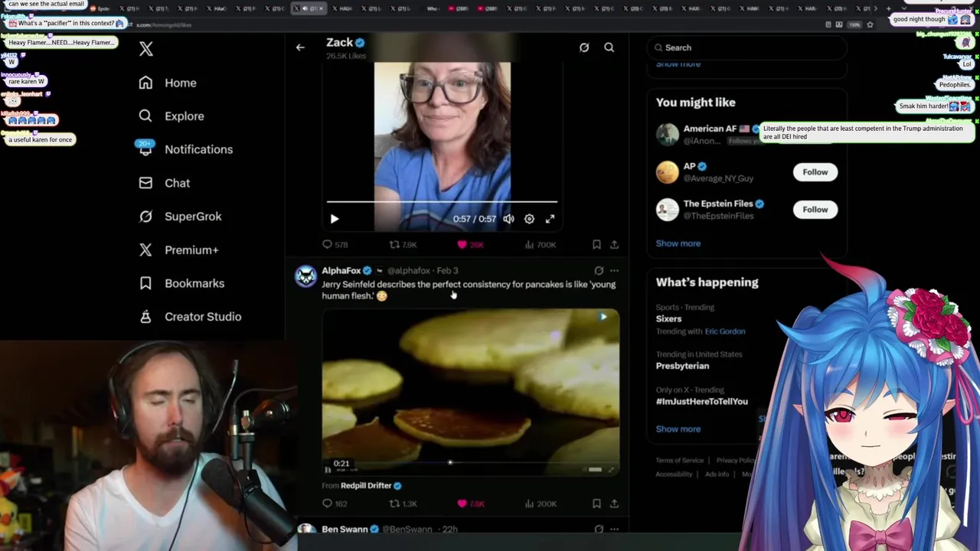This screenshot has height=551, width=980.
Task: Unlike the AlphaFox post with 7.6K likes
Action: (x=470, y=504)
